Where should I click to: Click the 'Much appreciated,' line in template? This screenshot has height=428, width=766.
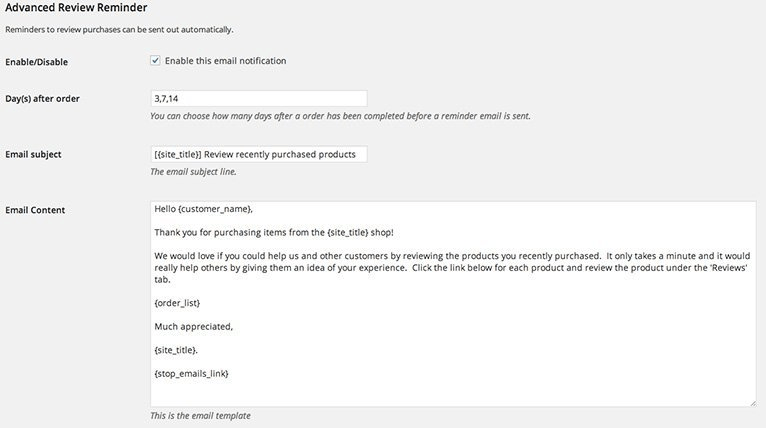[x=194, y=326]
